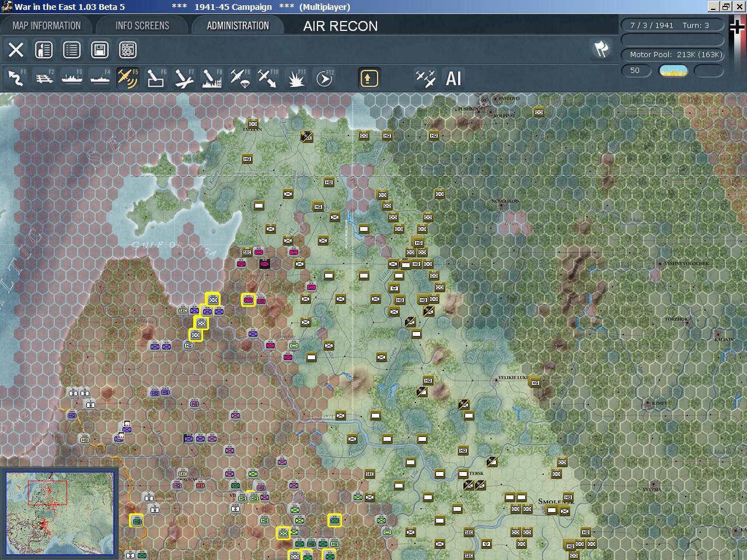Select the F2 rail mode icon
This screenshot has width=747, height=560.
[x=44, y=78]
